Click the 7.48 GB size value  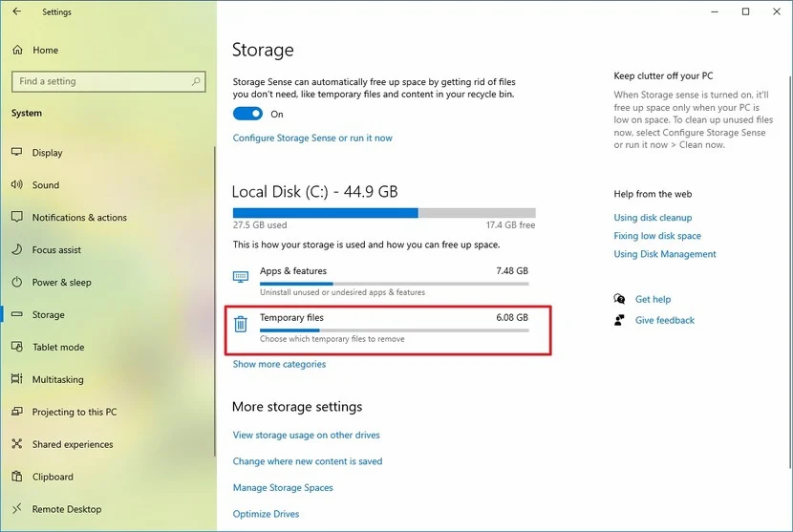pos(512,271)
